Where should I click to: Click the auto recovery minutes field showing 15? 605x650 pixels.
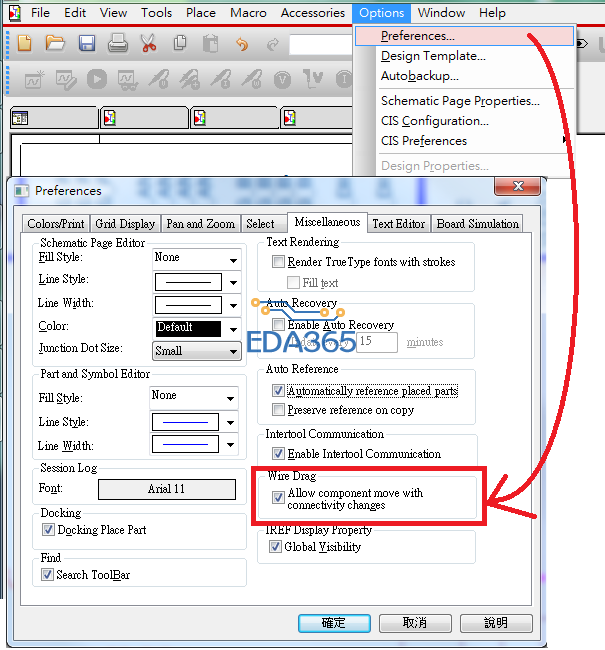(377, 342)
